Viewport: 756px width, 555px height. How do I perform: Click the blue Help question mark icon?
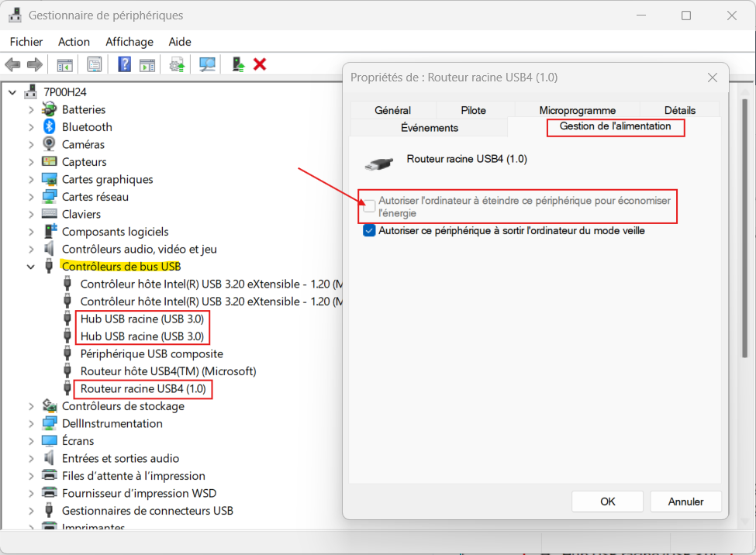click(x=124, y=64)
